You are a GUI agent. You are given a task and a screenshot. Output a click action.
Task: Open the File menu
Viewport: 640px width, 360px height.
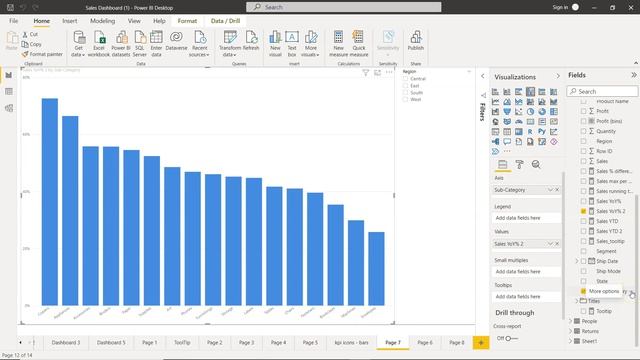(x=13, y=21)
